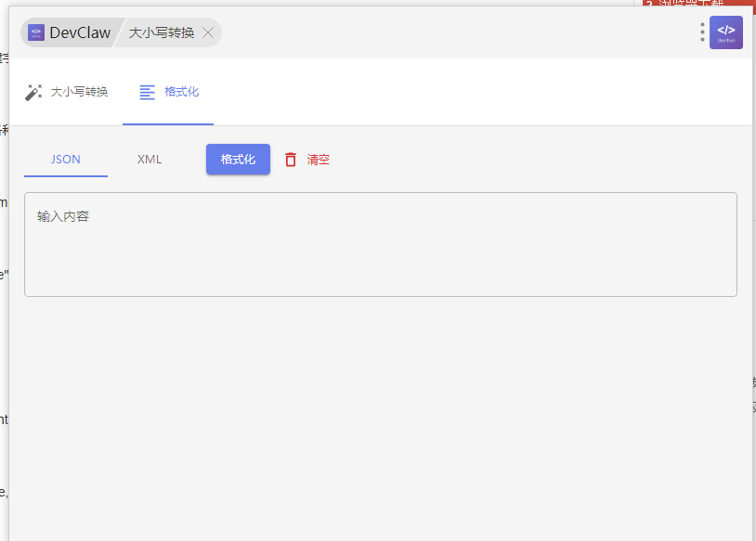Click the magic wand icon
The height and width of the screenshot is (541, 756).
(x=33, y=92)
